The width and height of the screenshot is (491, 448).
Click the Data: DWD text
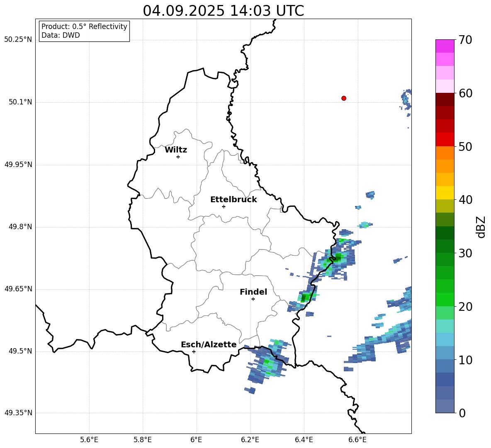(x=61, y=35)
